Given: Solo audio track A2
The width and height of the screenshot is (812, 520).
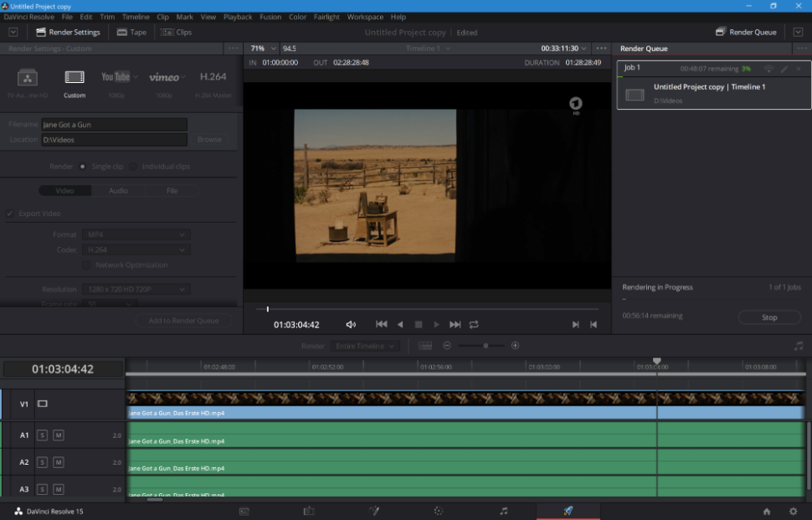Looking at the screenshot, I should [43, 462].
